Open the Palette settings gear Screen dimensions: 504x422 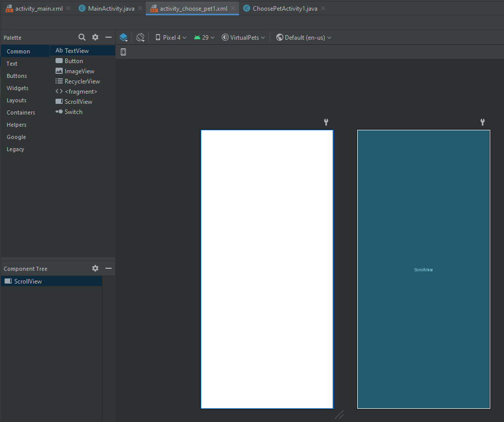pyautogui.click(x=95, y=37)
